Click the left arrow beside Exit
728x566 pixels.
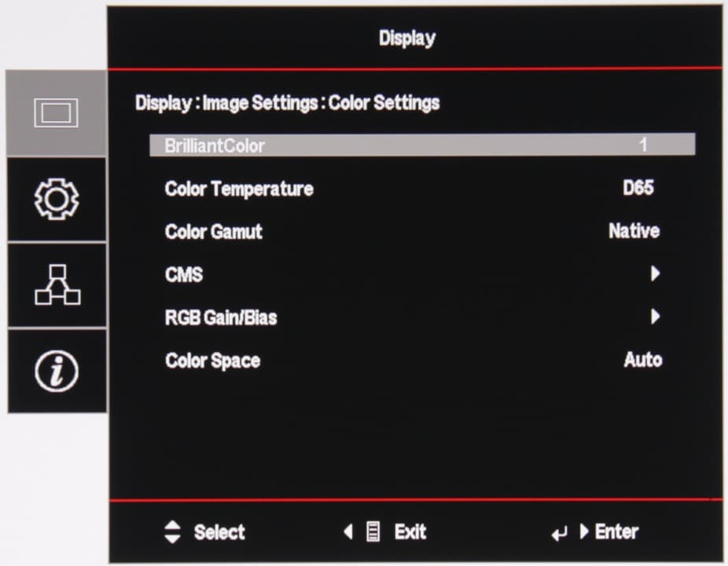pos(348,531)
